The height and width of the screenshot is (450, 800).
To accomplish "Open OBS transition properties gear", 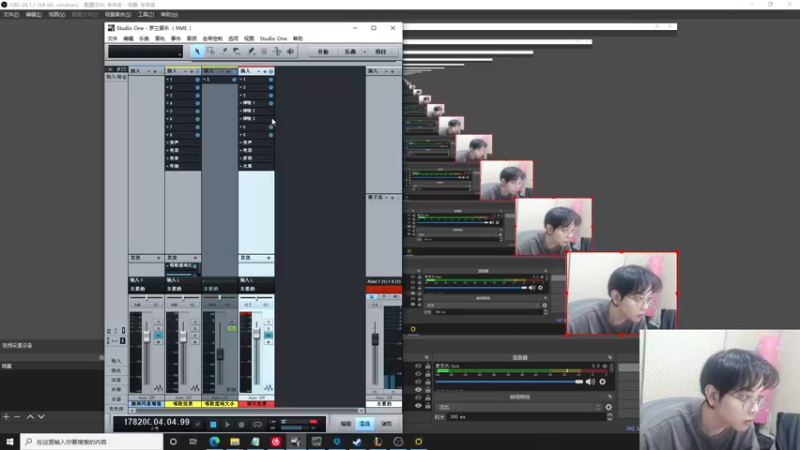I will (x=608, y=407).
